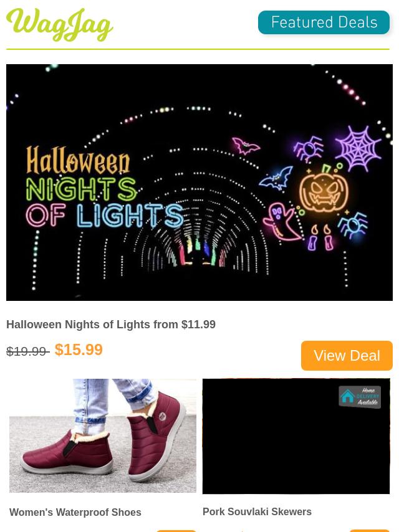399x532 pixels.
Task: Click the Pork Souvlaki Skewers title
Action: (257, 511)
